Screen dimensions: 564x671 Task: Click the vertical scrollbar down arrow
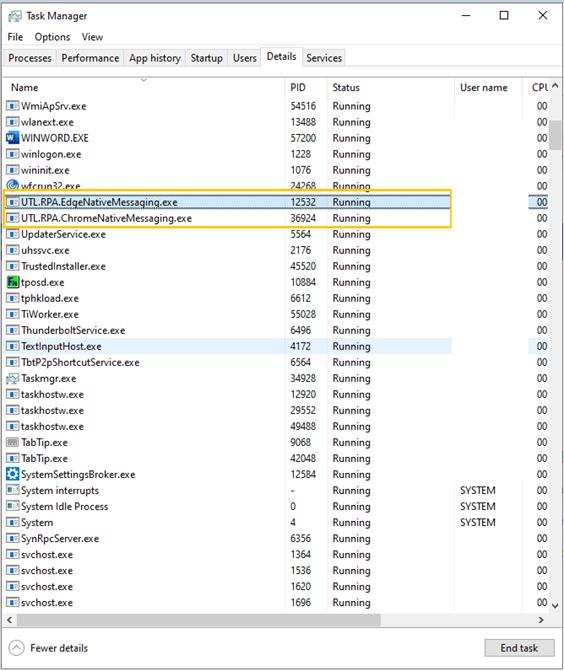tap(555, 606)
